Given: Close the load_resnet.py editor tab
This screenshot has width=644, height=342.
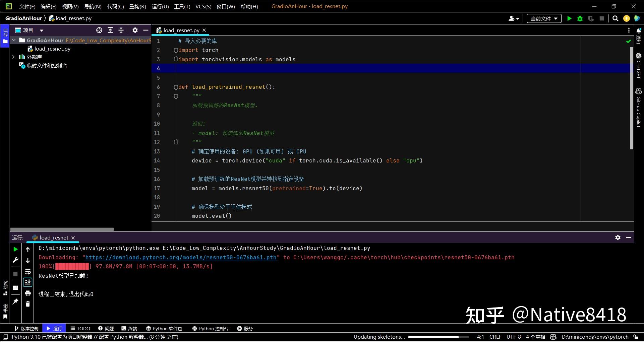Looking at the screenshot, I should point(204,30).
